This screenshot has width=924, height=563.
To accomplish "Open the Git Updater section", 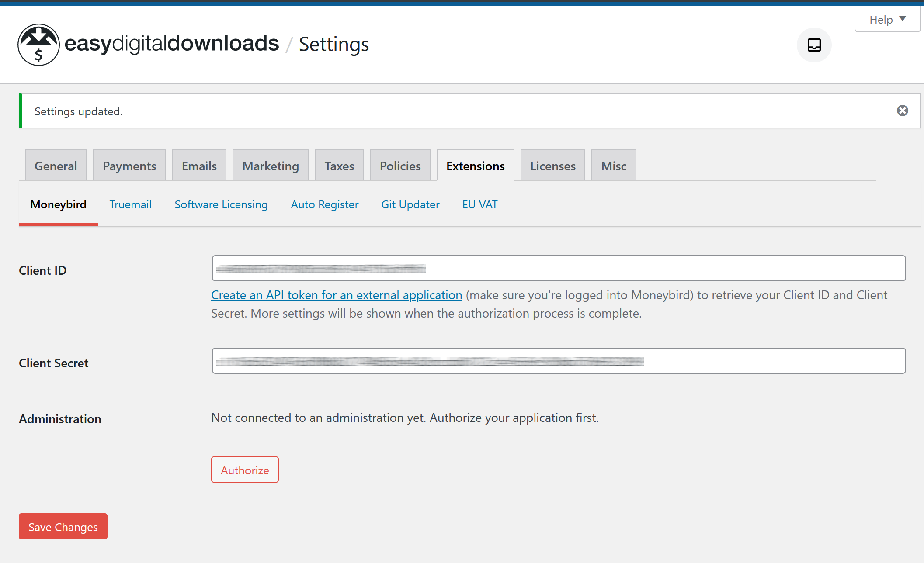I will point(410,204).
